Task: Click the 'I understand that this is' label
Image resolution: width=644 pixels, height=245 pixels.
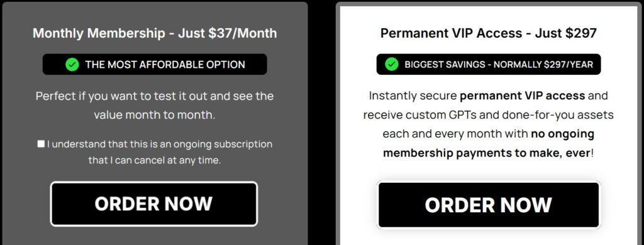Action: click(159, 144)
